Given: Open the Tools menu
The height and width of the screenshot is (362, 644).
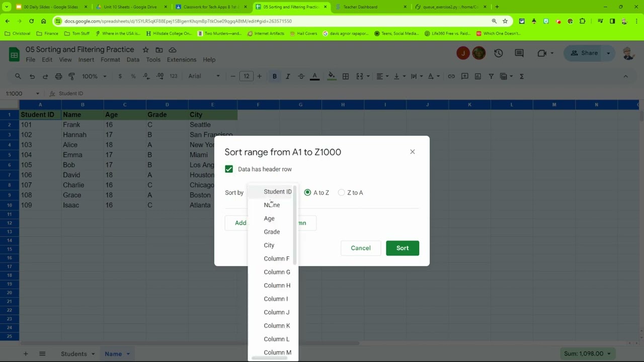Looking at the screenshot, I should coord(153,60).
